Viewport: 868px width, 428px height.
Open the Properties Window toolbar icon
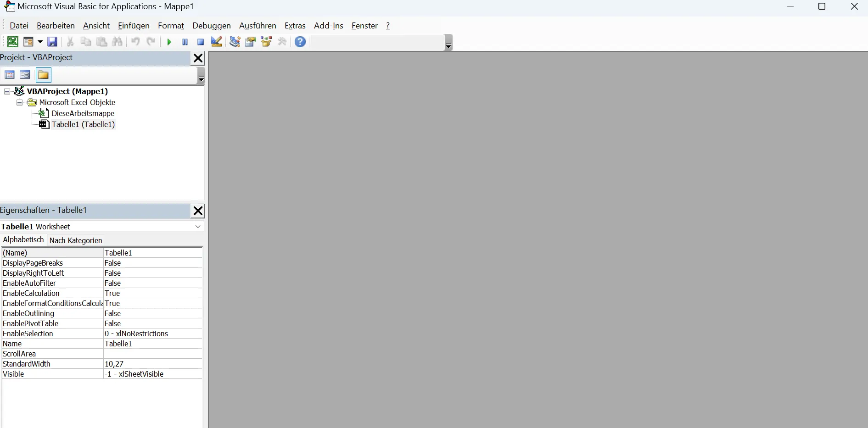(251, 42)
